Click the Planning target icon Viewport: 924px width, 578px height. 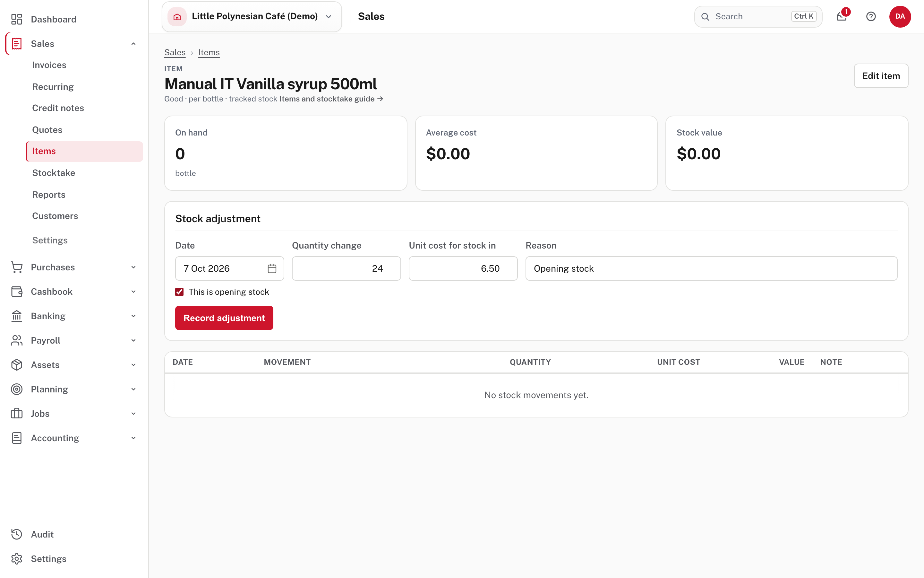[x=16, y=389]
